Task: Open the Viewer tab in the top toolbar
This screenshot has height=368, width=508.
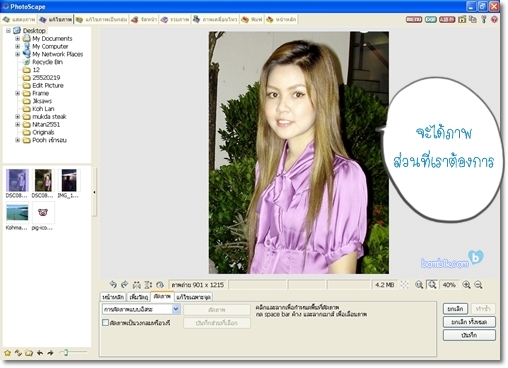Action: (x=19, y=20)
